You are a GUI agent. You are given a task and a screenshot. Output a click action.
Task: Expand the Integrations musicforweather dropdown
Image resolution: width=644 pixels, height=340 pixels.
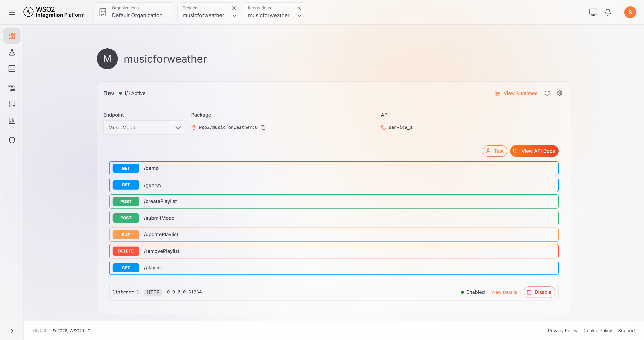click(x=299, y=15)
